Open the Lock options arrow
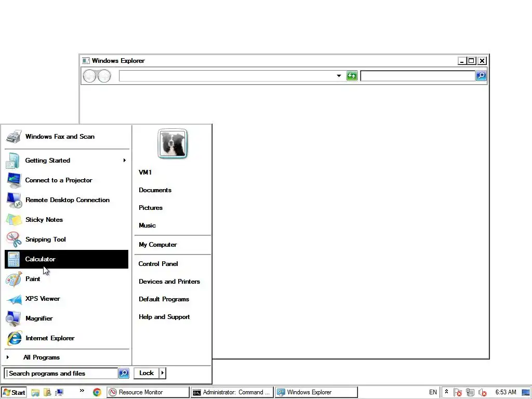The image size is (532, 399). [x=163, y=373]
